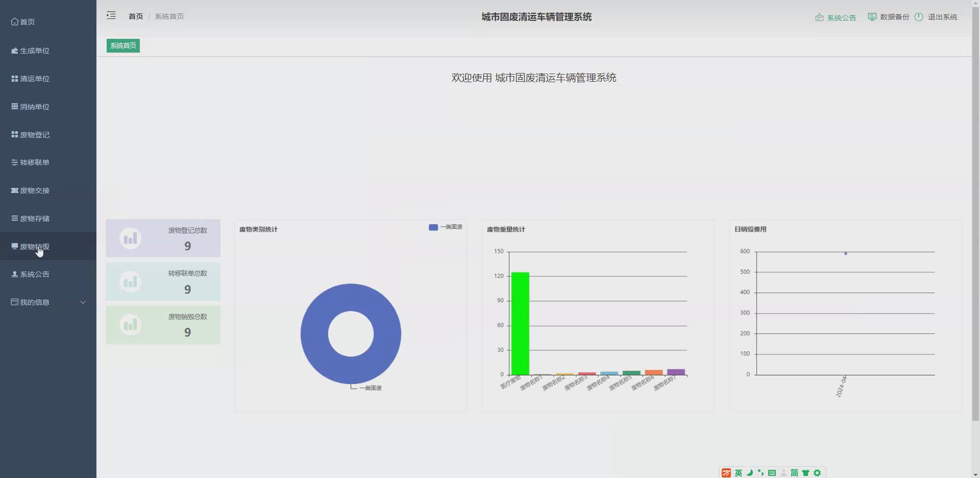Click the 数据备份 backup monitor icon

pos(872,16)
